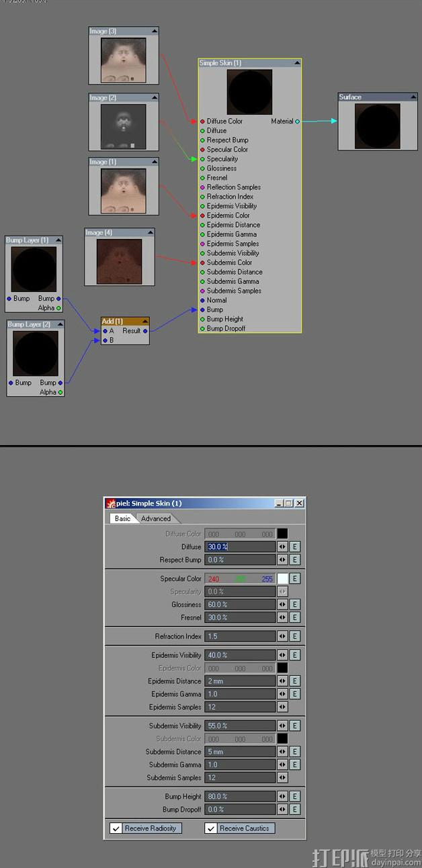Screen dimensions: 422x868
Task: Click the Bump output socket of Bump Layer (2)
Action: [60, 383]
